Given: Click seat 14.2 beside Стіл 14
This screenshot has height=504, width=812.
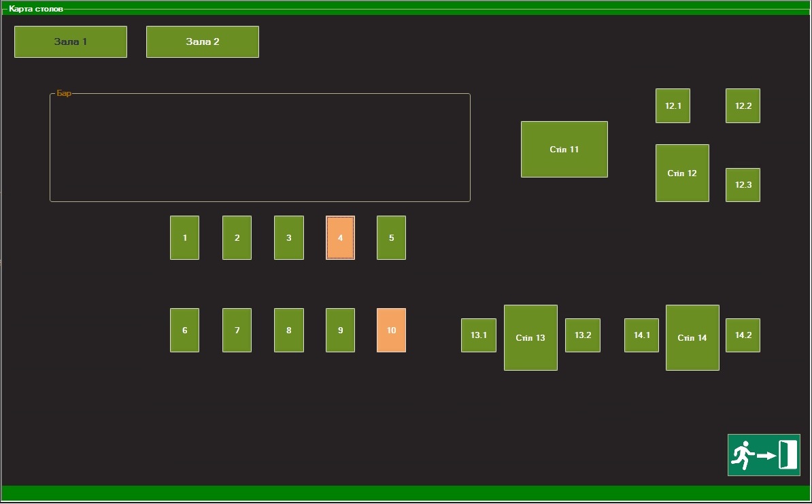Looking at the screenshot, I should pyautogui.click(x=743, y=335).
